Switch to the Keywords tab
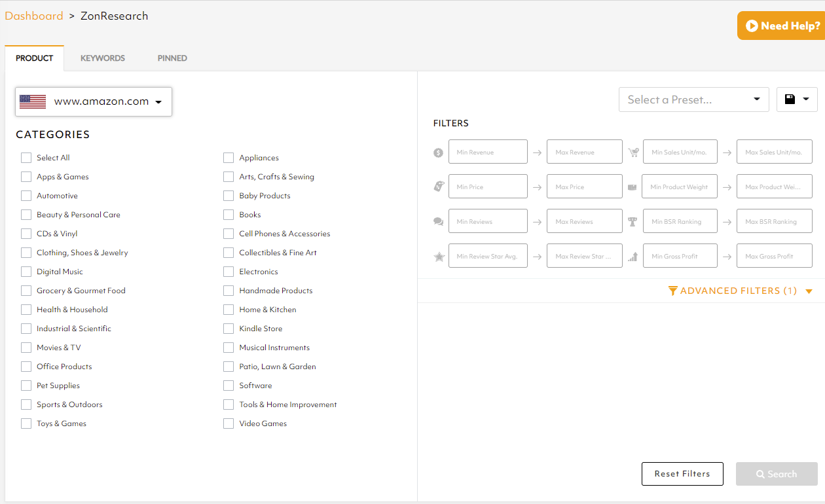This screenshot has width=825, height=504. click(103, 58)
